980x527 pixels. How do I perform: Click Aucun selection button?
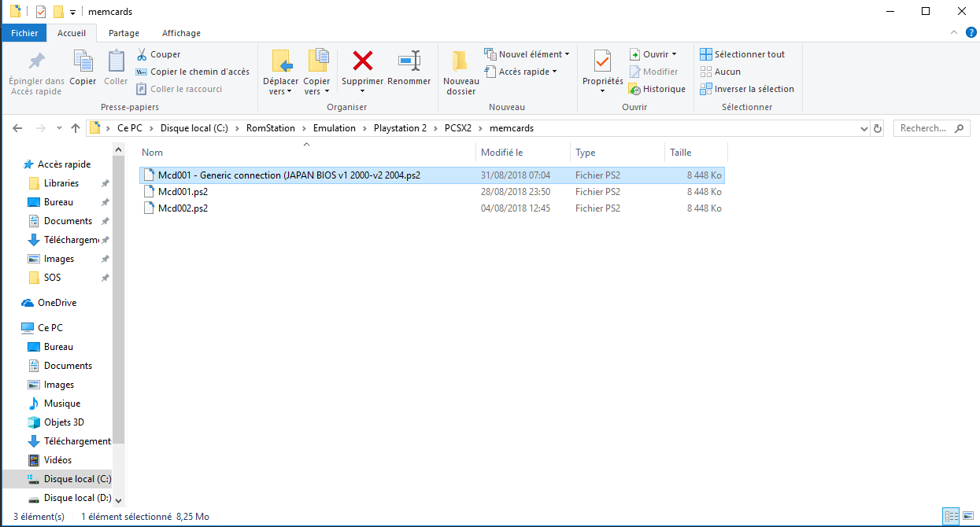[x=720, y=72]
